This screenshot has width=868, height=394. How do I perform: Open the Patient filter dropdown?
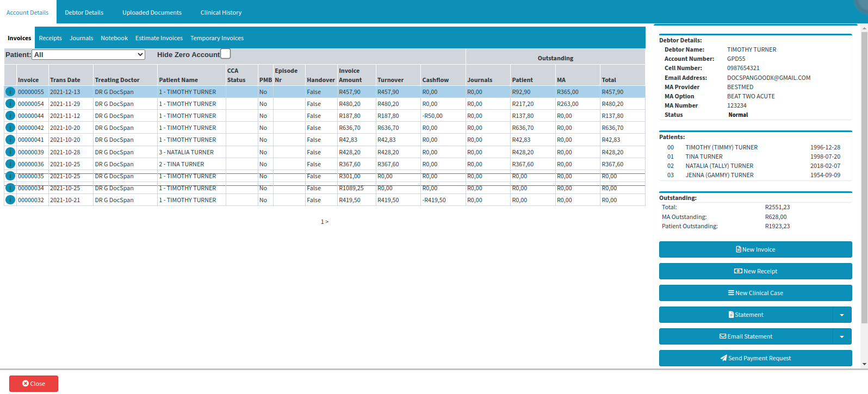(x=89, y=55)
